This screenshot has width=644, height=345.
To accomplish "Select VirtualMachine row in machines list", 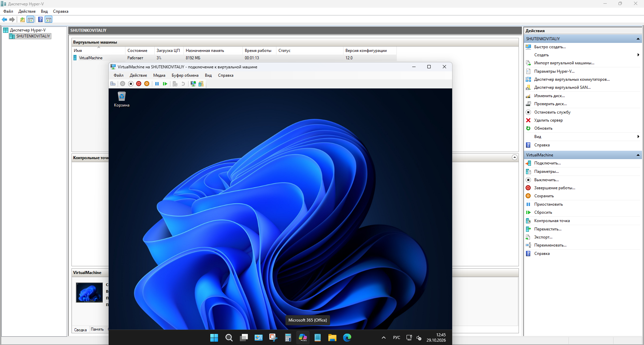I will pos(234,58).
